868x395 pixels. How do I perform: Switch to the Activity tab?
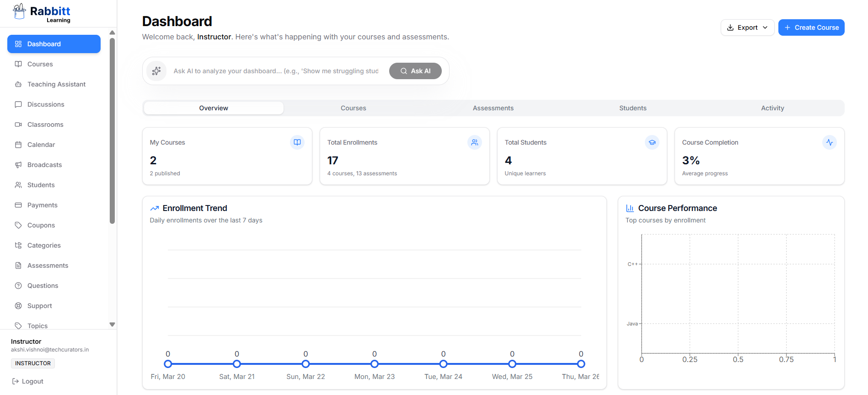[x=772, y=108]
